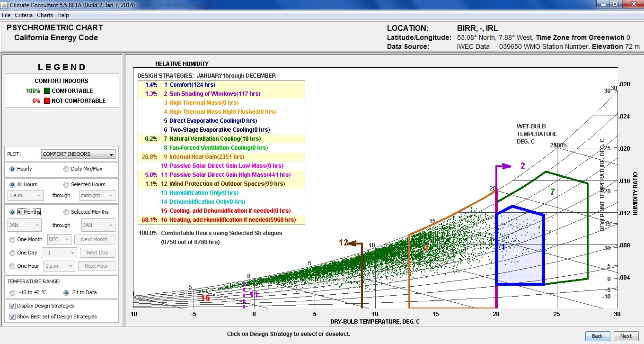644x344 pixels.
Task: Open the PLOT Comfort Indoors dropdown
Action: coord(78,154)
